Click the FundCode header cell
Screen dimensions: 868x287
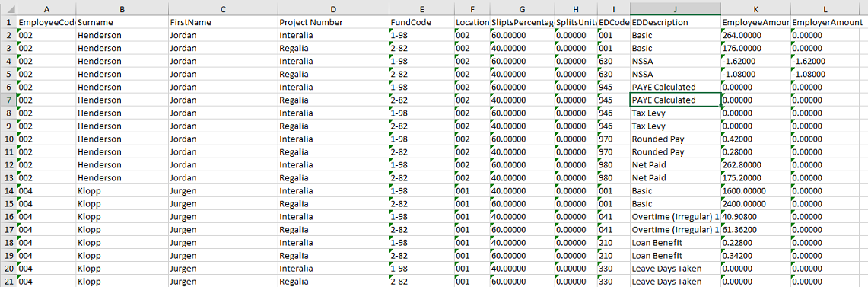coord(421,22)
